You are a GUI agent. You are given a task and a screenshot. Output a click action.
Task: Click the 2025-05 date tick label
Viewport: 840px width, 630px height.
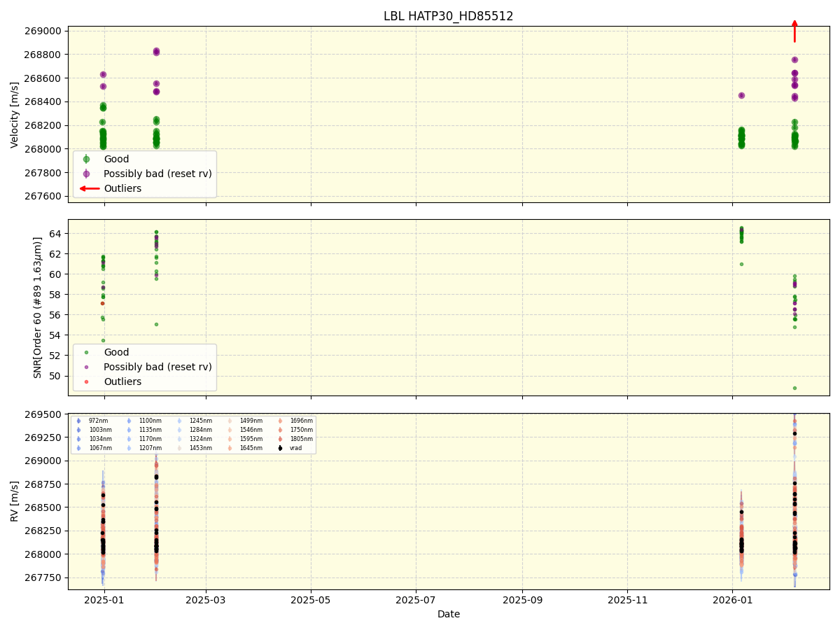pyautogui.click(x=311, y=600)
